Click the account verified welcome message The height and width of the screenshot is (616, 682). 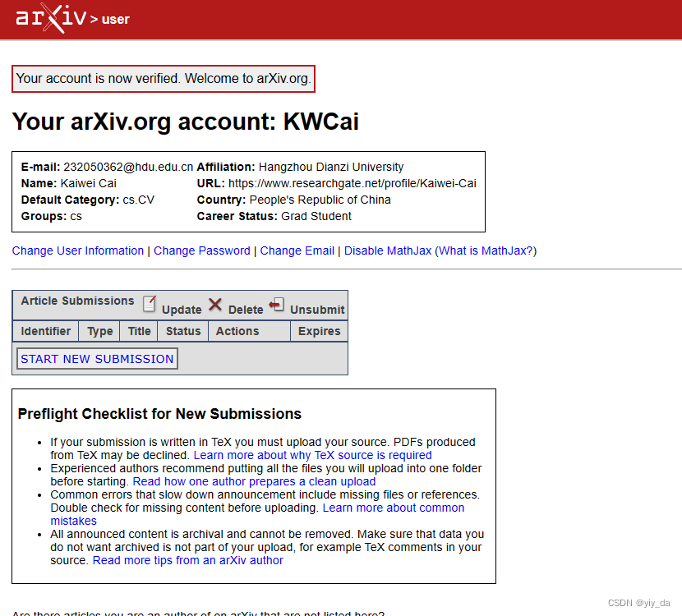[x=164, y=79]
